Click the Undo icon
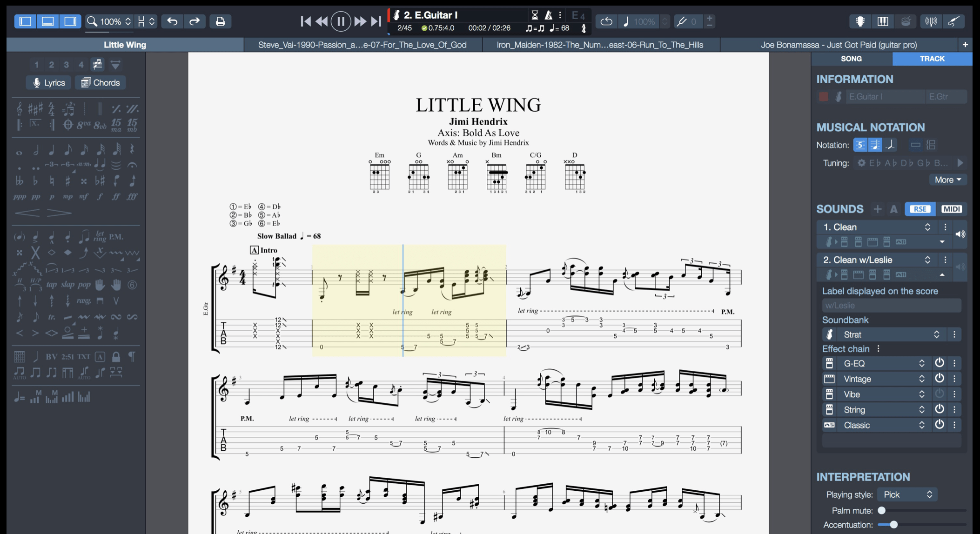The image size is (980, 534). (x=172, y=21)
